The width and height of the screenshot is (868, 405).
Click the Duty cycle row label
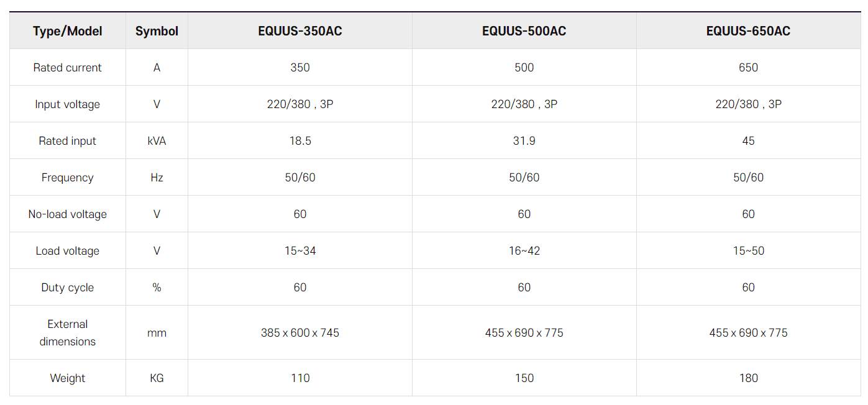[68, 288]
